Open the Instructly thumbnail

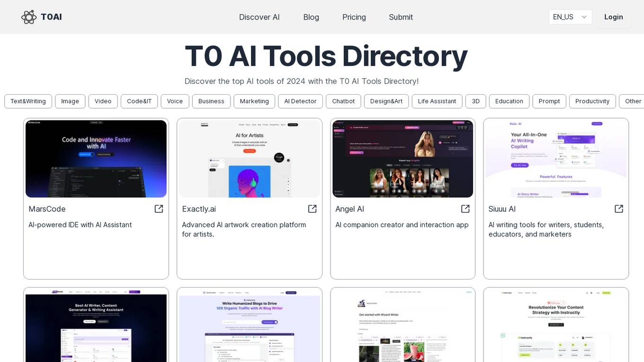click(556, 326)
